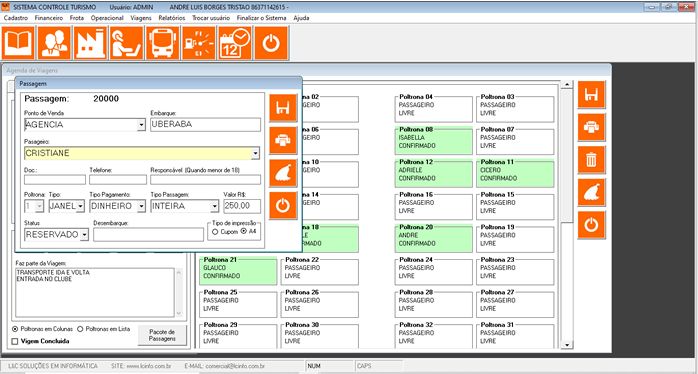698x374 pixels.
Task: Click the power icon in Passagem dialog
Action: [283, 205]
